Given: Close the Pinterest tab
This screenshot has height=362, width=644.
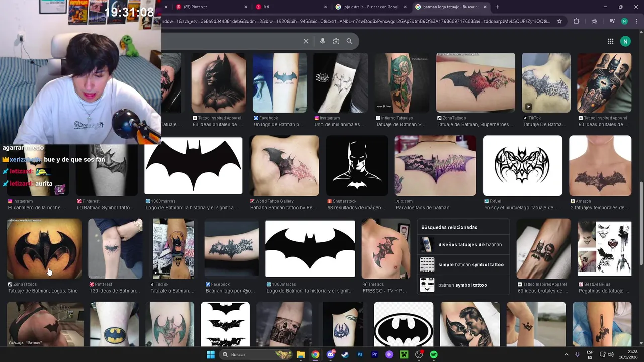Looking at the screenshot, I should coord(246,7).
